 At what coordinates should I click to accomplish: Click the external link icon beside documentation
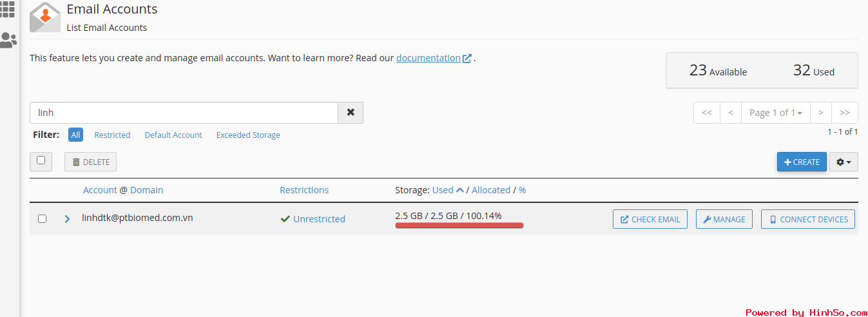pos(467,58)
